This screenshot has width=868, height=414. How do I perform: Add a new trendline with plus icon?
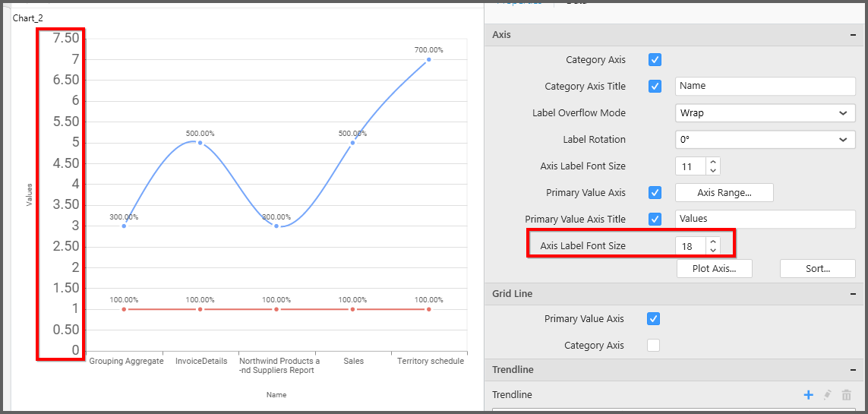(x=808, y=395)
